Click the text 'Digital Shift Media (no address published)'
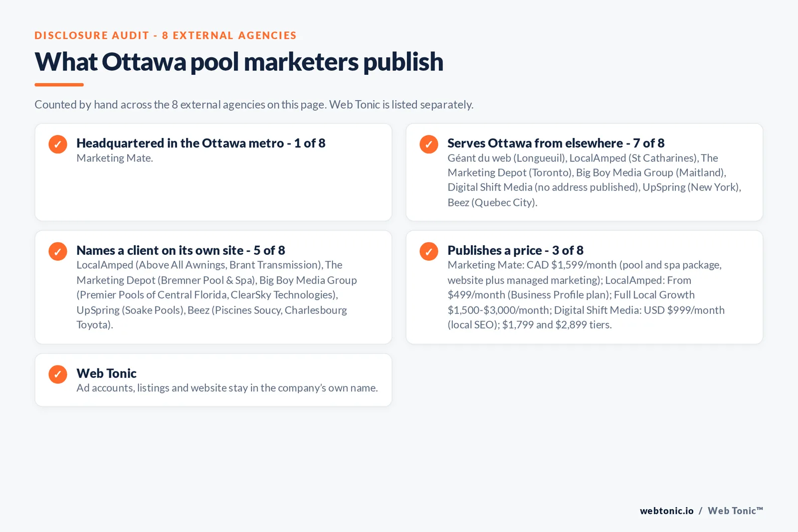Screen dimensions: 798x532 click(544, 187)
